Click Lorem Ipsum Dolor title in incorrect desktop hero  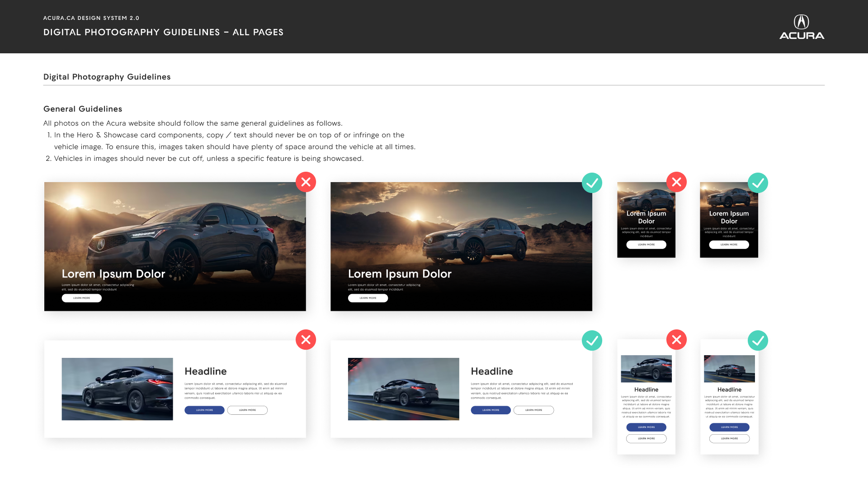point(113,274)
